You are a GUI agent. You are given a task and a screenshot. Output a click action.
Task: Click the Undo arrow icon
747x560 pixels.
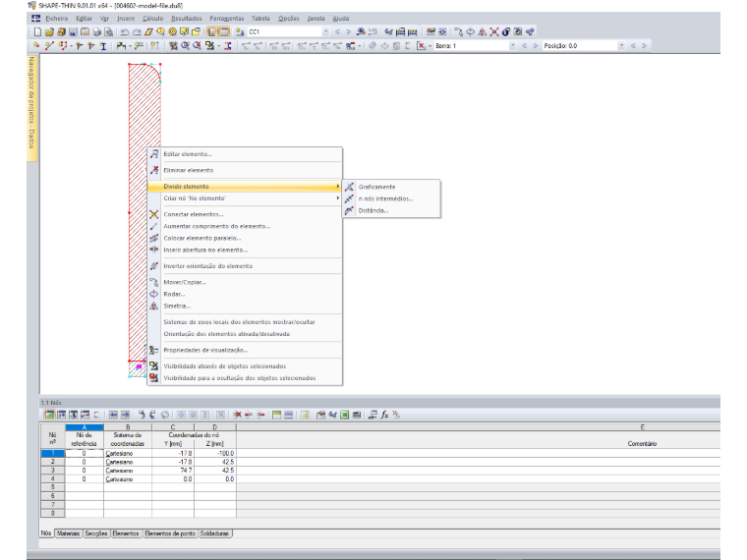point(125,31)
